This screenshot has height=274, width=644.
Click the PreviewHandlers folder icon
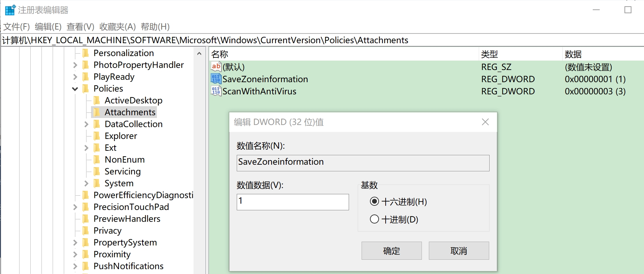coord(85,219)
